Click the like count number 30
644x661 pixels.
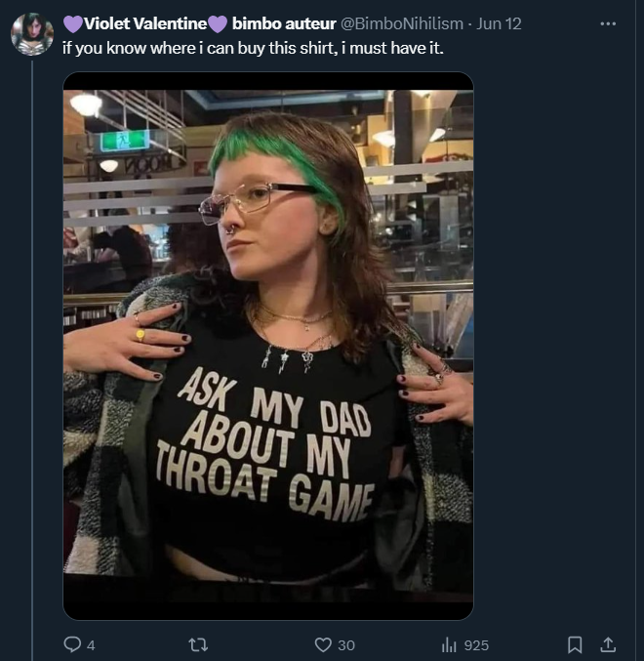click(x=346, y=645)
